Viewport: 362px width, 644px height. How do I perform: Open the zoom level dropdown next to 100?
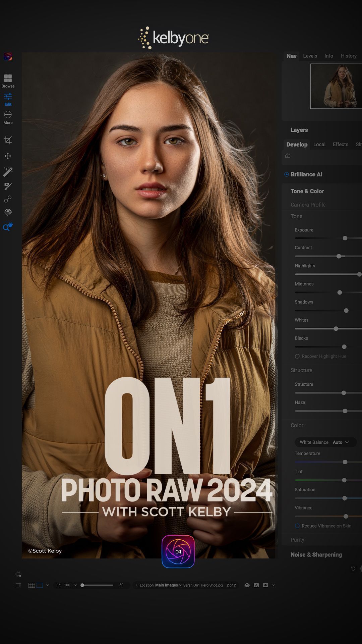(x=75, y=585)
